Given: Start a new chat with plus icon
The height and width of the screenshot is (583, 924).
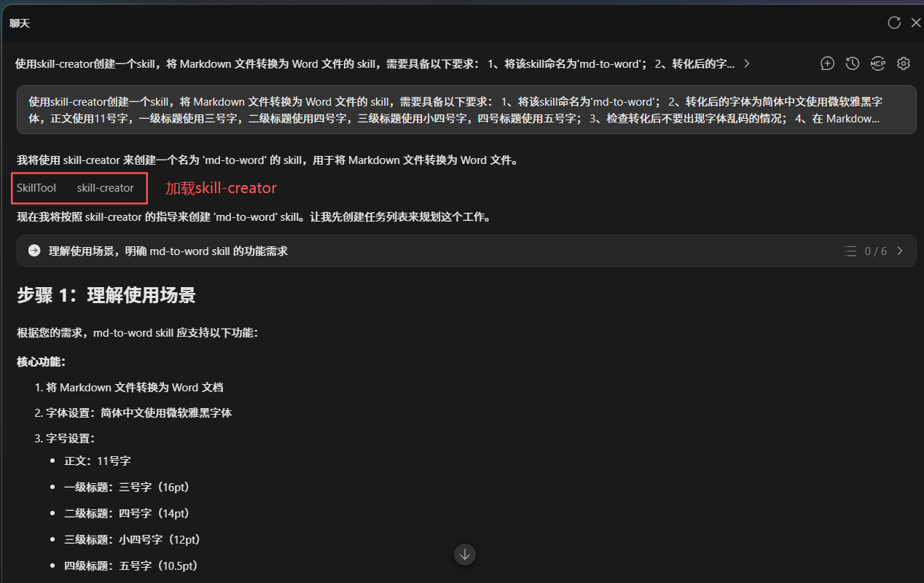Looking at the screenshot, I should [827, 63].
